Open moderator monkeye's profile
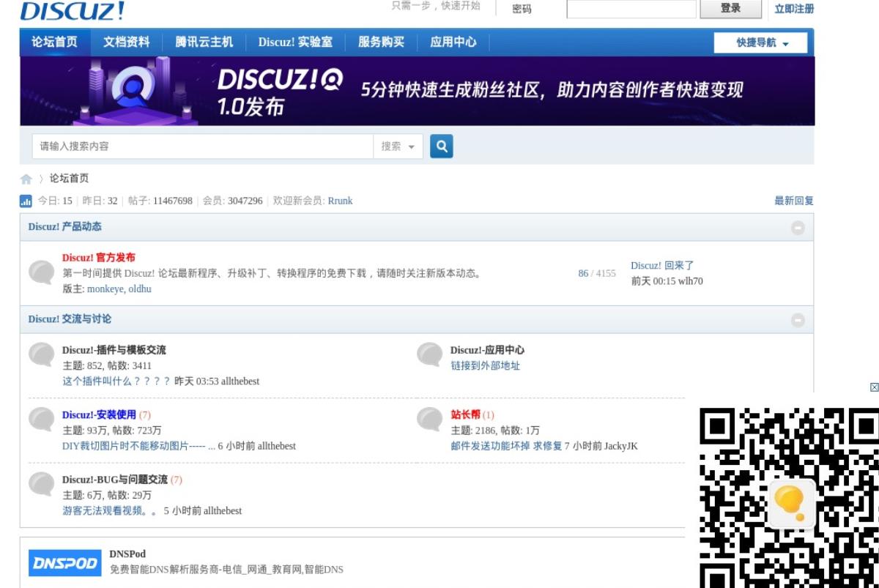The image size is (879, 588). pyautogui.click(x=105, y=289)
